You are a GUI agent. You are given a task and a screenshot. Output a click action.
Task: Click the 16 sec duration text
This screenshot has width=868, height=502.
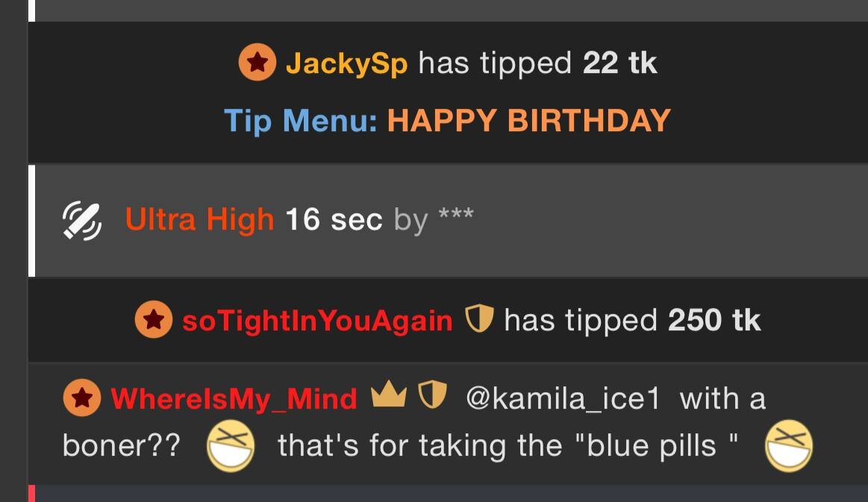(334, 220)
